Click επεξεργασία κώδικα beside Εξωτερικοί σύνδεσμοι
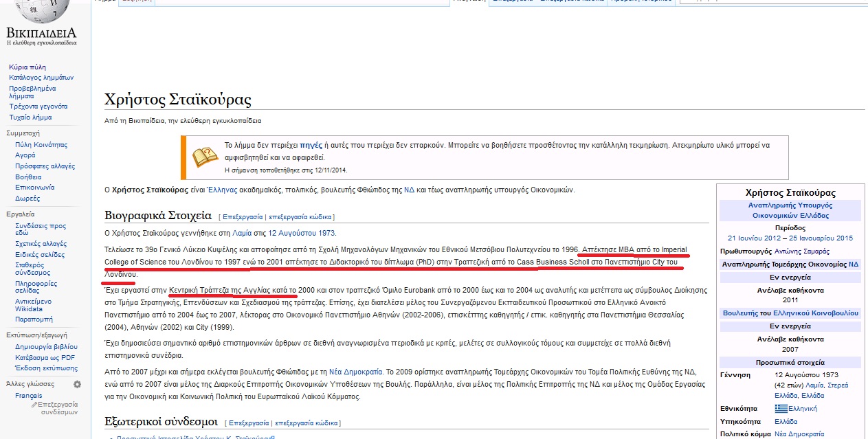This screenshot has width=868, height=439. (306, 423)
